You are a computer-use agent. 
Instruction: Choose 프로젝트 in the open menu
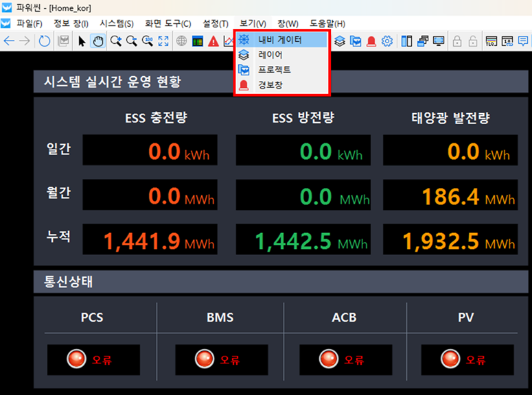[x=274, y=70]
